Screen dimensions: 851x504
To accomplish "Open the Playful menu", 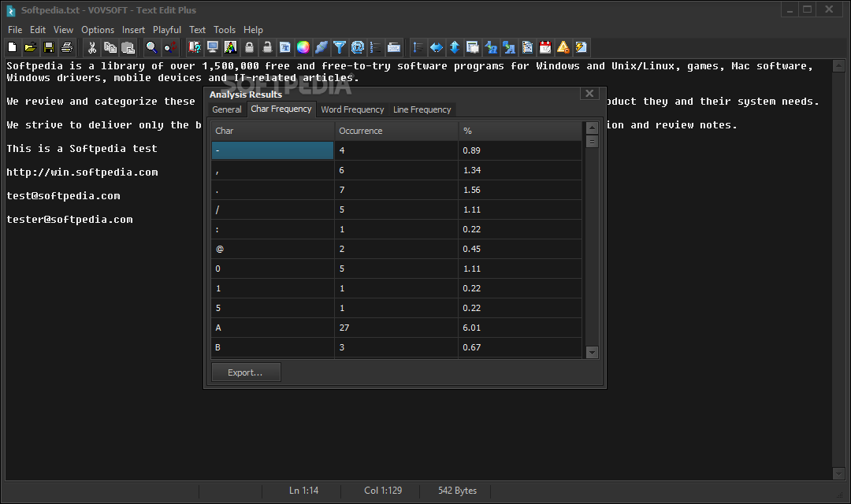I will point(166,30).
